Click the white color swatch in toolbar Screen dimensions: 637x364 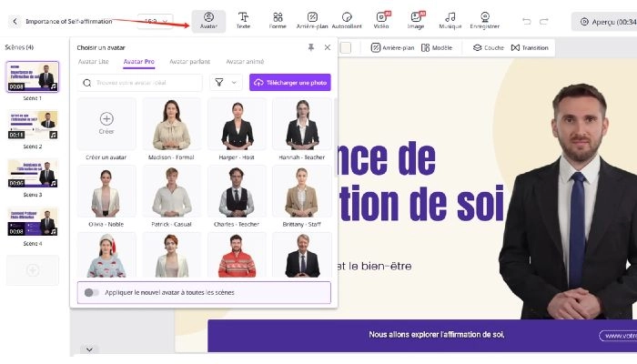[346, 47]
